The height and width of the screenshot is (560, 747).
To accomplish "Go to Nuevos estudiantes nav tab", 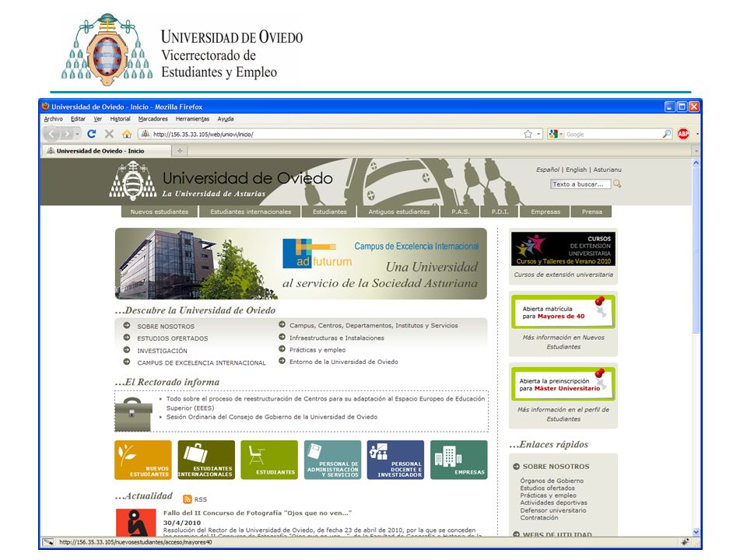I will coord(159,212).
